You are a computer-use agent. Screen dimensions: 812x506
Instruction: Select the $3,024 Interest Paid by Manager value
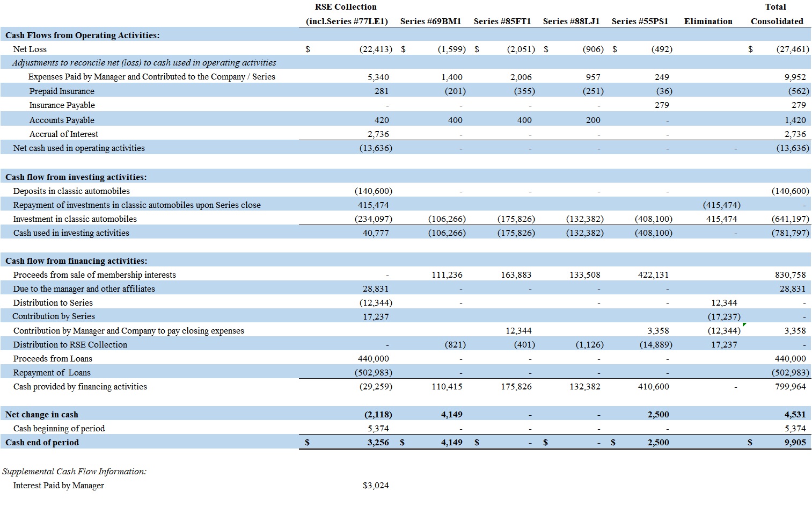376,486
